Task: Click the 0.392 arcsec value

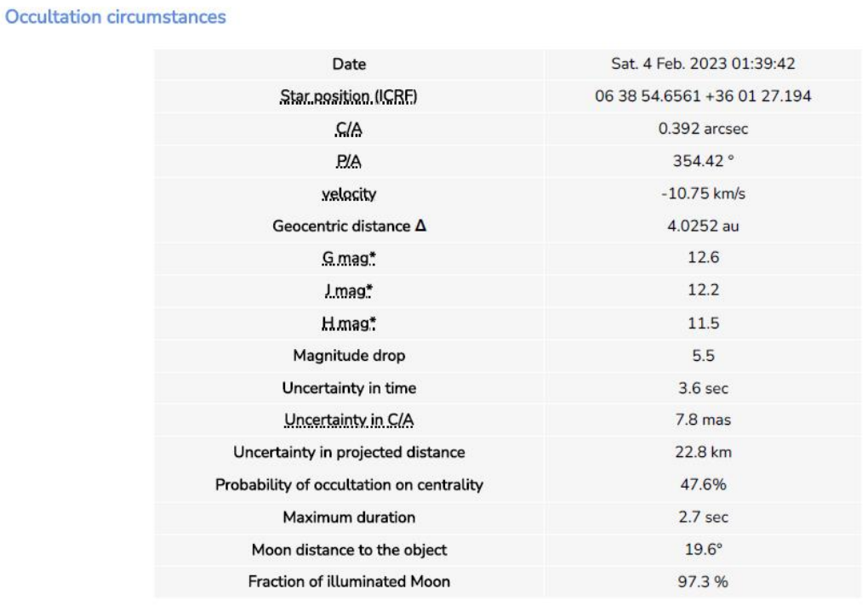Action: (703, 129)
